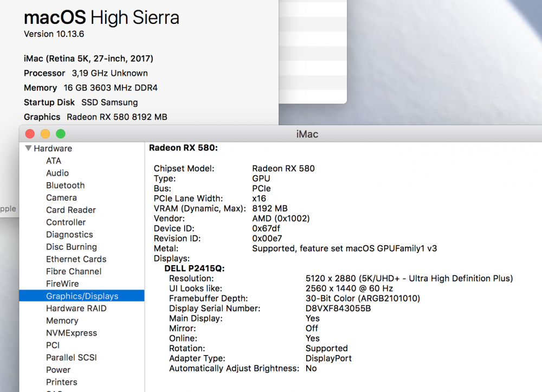Click serial number D8VXF843055B
542x392 pixels.
click(338, 309)
